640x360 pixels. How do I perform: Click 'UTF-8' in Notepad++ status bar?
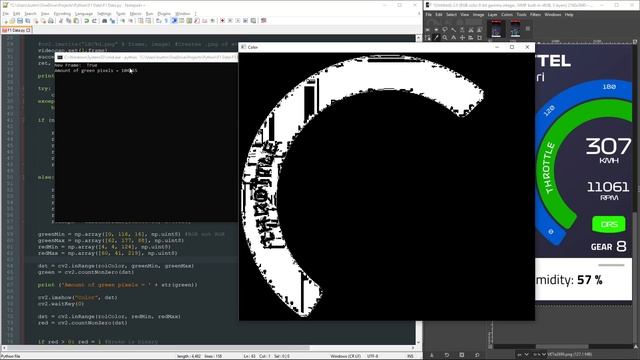373,356
